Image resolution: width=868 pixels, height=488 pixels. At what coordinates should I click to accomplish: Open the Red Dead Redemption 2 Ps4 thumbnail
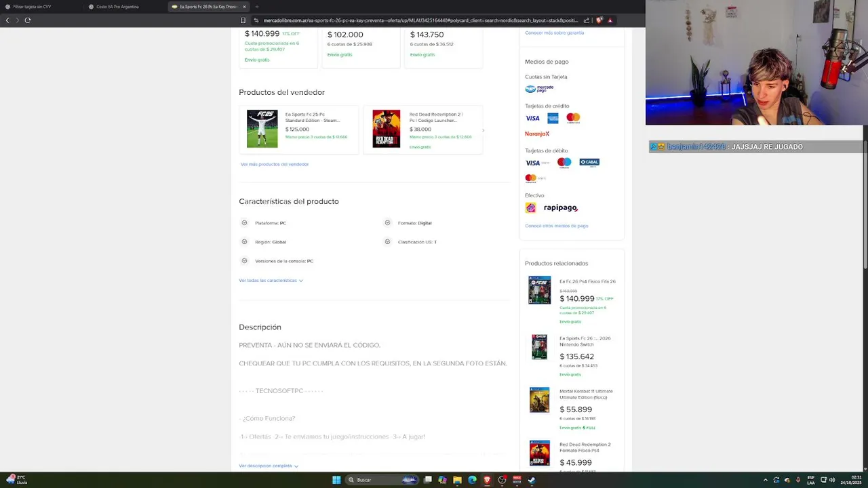[540, 453]
